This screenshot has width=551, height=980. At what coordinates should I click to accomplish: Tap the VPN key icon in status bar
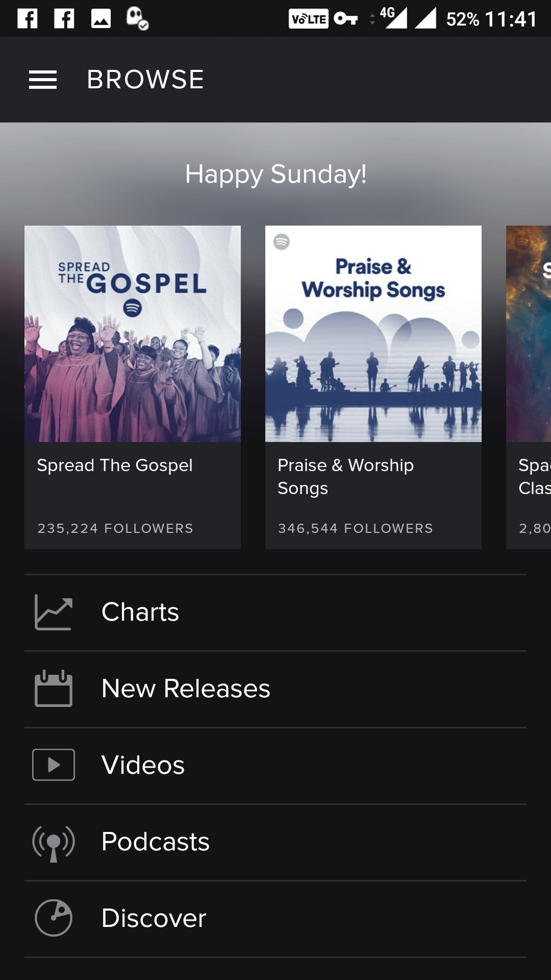click(345, 19)
